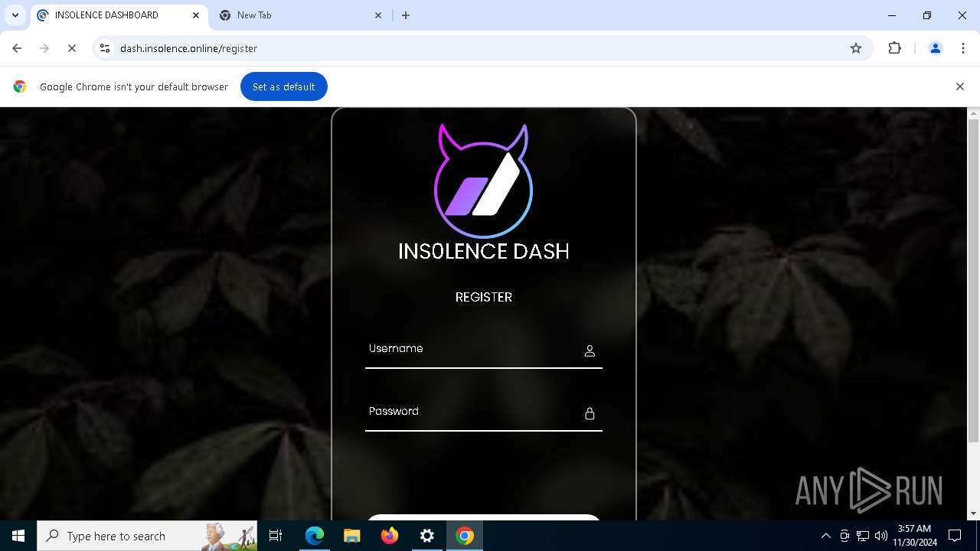The height and width of the screenshot is (551, 980).
Task: Minimize the Chrome window
Action: pyautogui.click(x=892, y=15)
